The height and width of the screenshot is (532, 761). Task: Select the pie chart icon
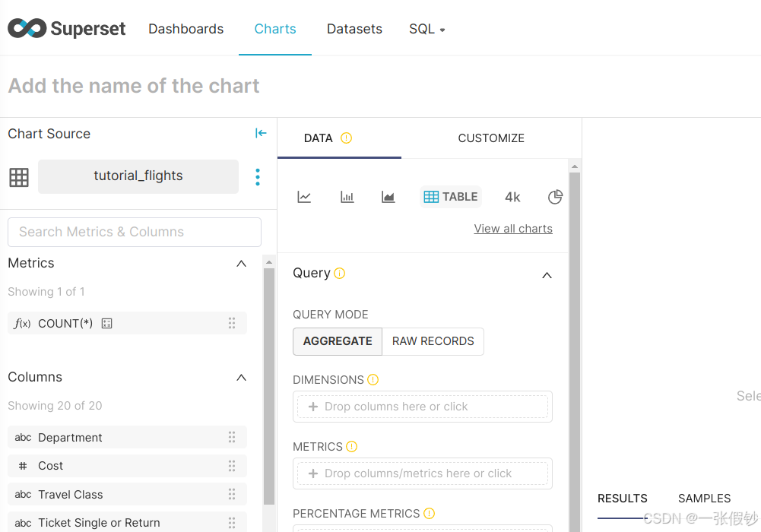point(555,197)
